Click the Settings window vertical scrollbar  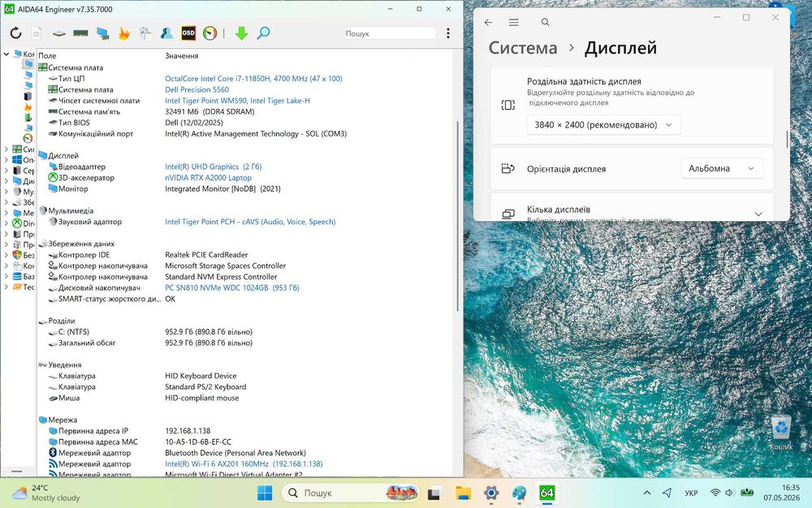787,139
